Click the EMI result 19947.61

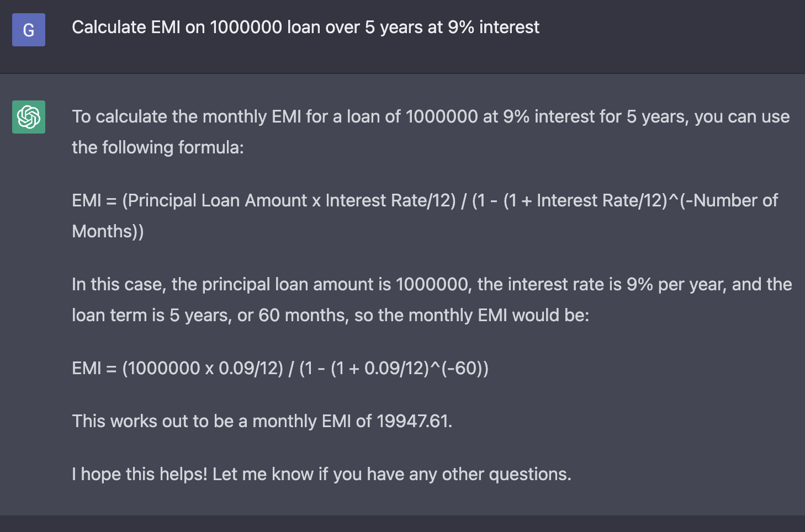413,422
